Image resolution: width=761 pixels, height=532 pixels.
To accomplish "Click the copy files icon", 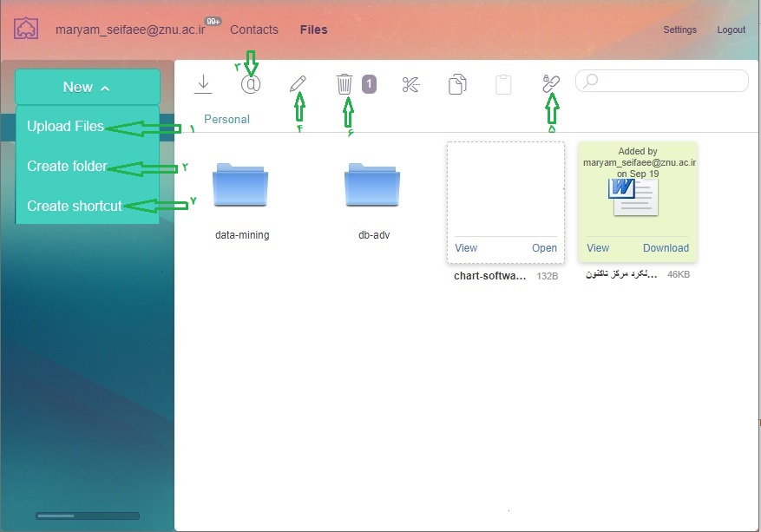I will (457, 84).
